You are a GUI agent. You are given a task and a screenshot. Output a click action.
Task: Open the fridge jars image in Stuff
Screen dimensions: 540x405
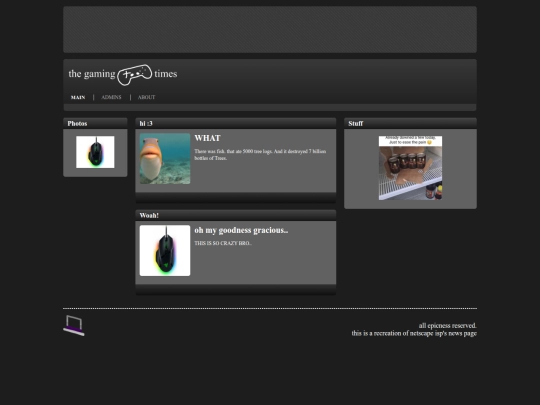click(411, 168)
